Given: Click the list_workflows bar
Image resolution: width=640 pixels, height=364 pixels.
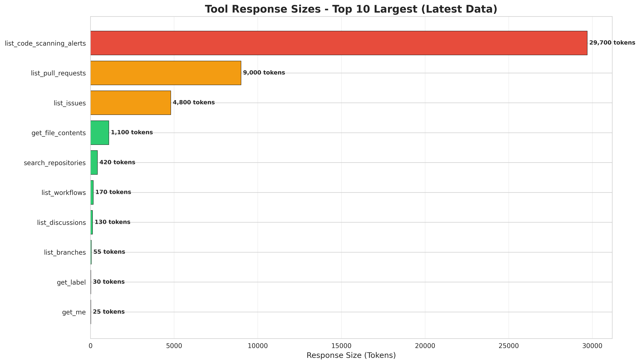Looking at the screenshot, I should coord(92,192).
